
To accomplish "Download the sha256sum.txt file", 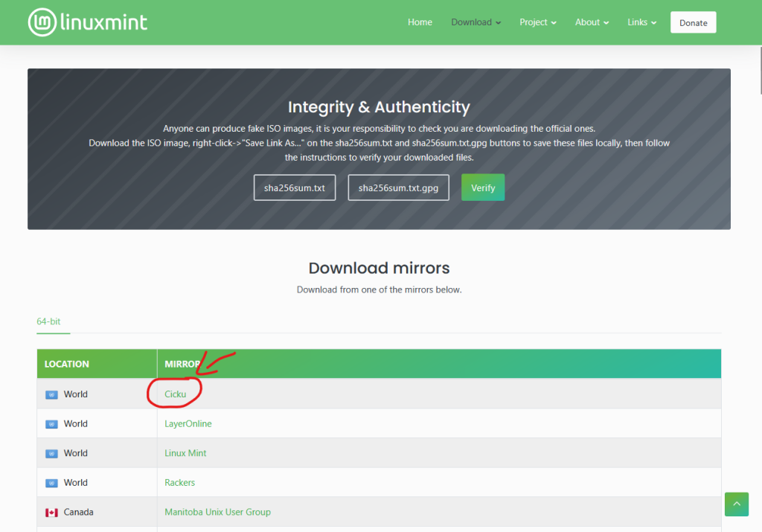I will click(x=295, y=188).
